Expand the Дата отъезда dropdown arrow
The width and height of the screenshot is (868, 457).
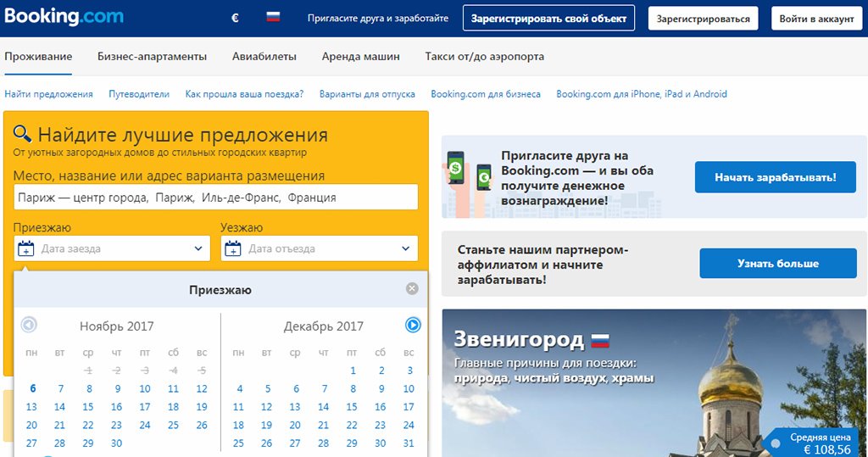coord(406,248)
